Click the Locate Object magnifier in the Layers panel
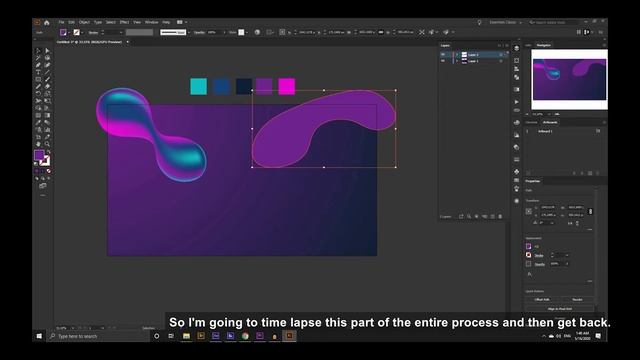 pyautogui.click(x=469, y=216)
